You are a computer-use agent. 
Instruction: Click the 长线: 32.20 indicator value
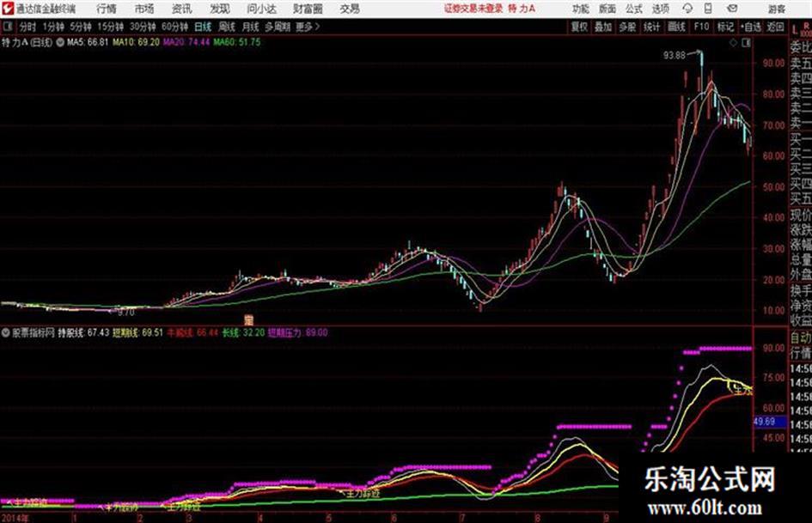243,332
